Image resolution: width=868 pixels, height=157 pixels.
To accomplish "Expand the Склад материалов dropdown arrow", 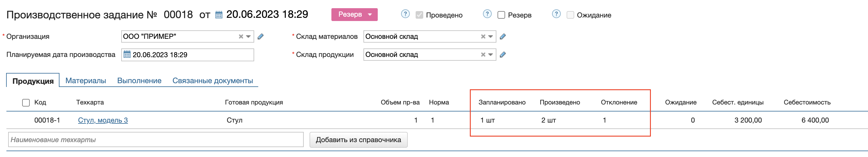I will click(491, 36).
